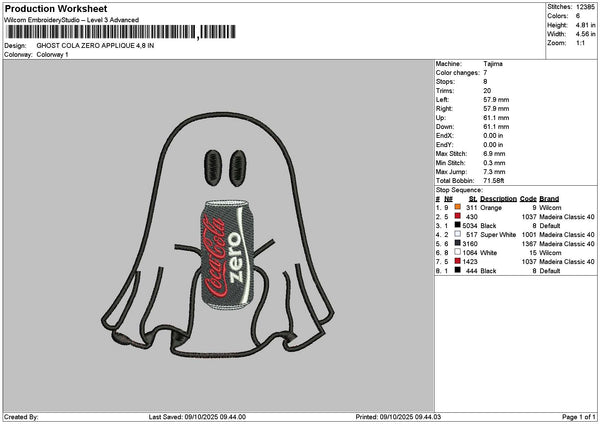Image resolution: width=600 pixels, height=424 pixels.
Task: Click 'Printed: 09/10/2025 09.44.03' footer text
Action: tap(398, 417)
